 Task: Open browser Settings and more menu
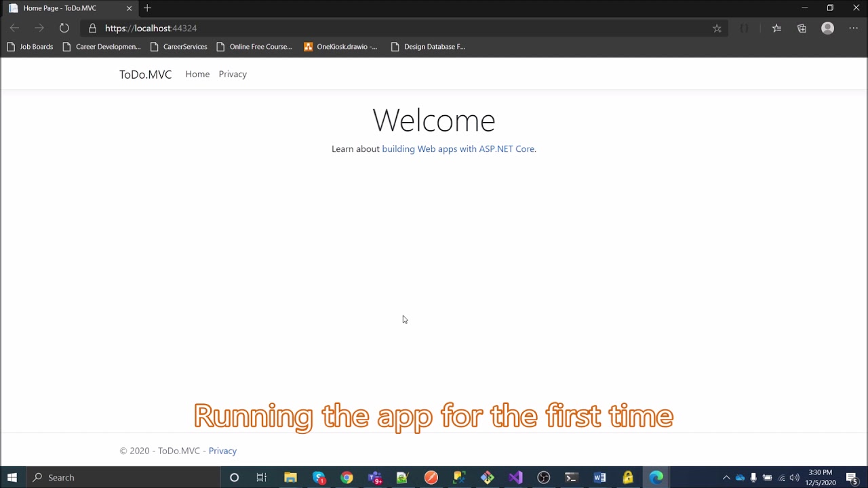pos(853,28)
